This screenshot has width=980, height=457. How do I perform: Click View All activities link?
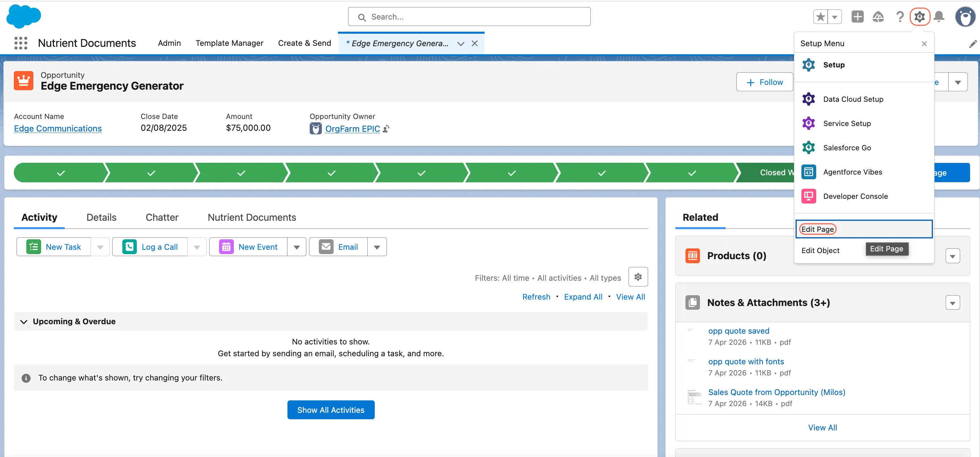click(631, 297)
